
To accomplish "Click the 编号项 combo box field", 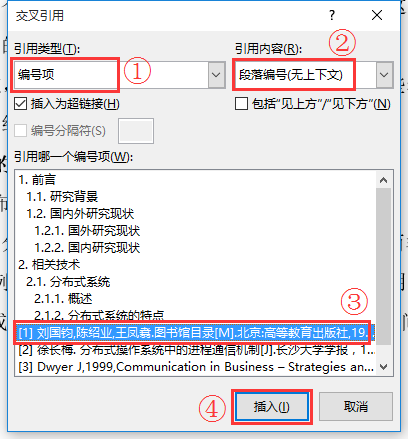I will 111,75.
